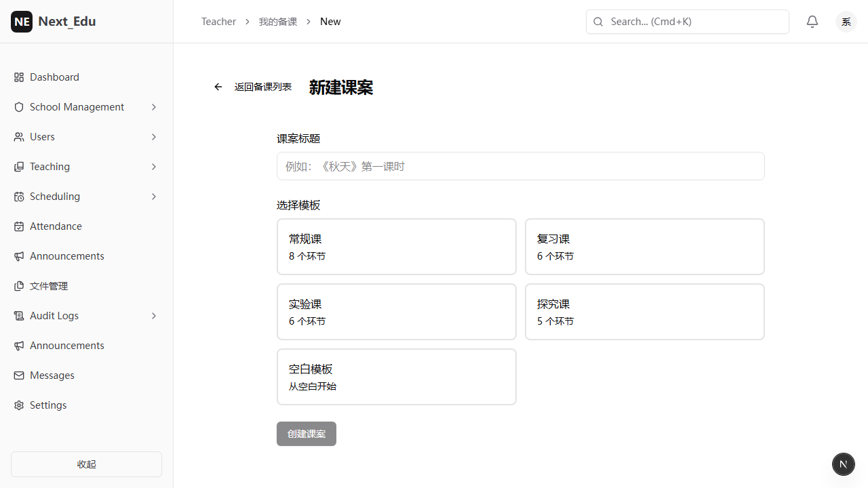Click the 文件管理 files icon
The height and width of the screenshot is (488, 868).
coord(19,286)
